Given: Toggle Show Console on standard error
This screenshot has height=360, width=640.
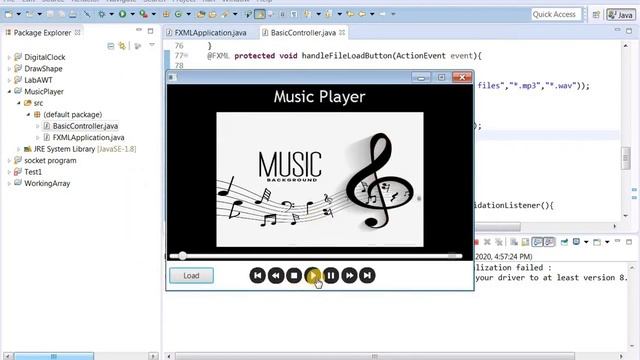Looking at the screenshot, I should coord(549,242).
